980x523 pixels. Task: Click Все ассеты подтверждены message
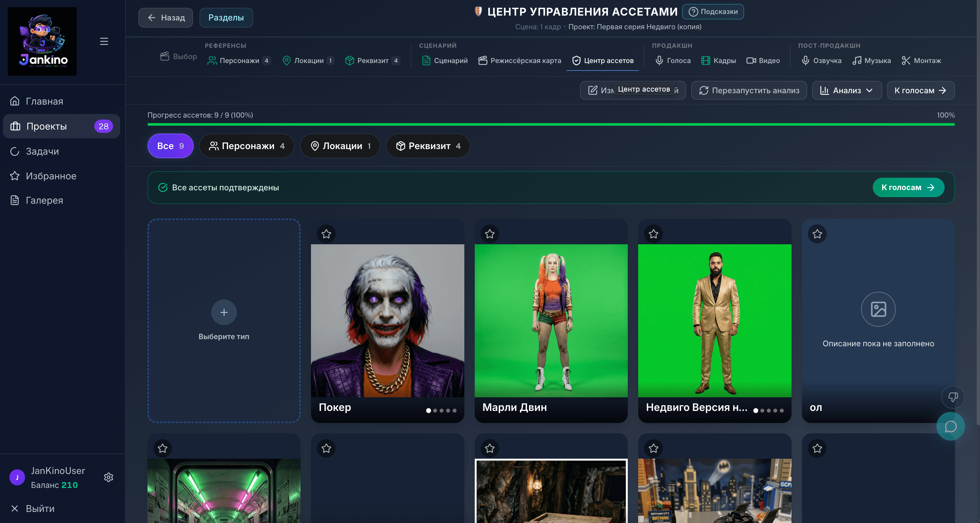coord(225,187)
